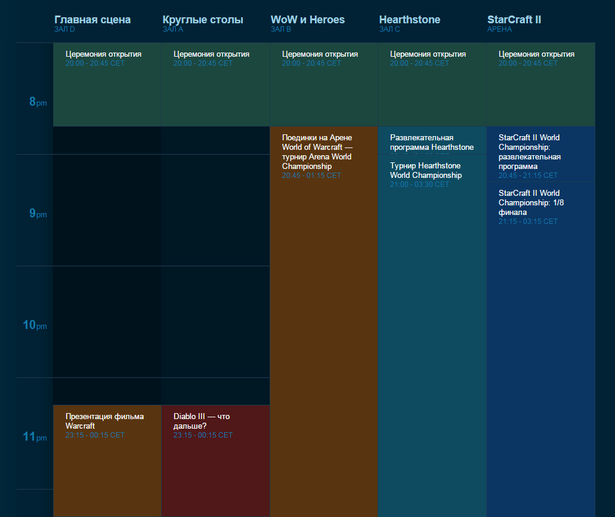
Task: Select the Главная сцена column header
Action: point(93,20)
